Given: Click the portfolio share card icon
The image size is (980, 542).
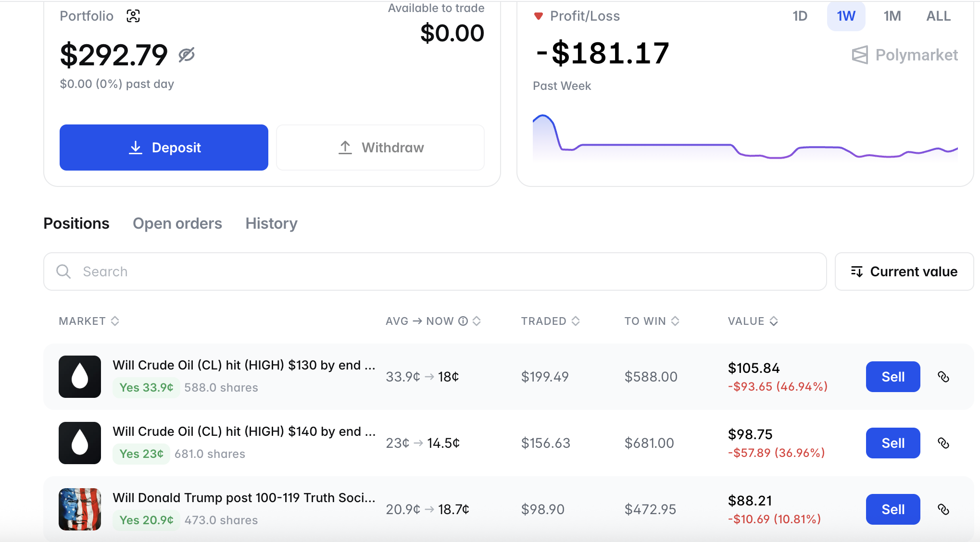Looking at the screenshot, I should pyautogui.click(x=133, y=16).
